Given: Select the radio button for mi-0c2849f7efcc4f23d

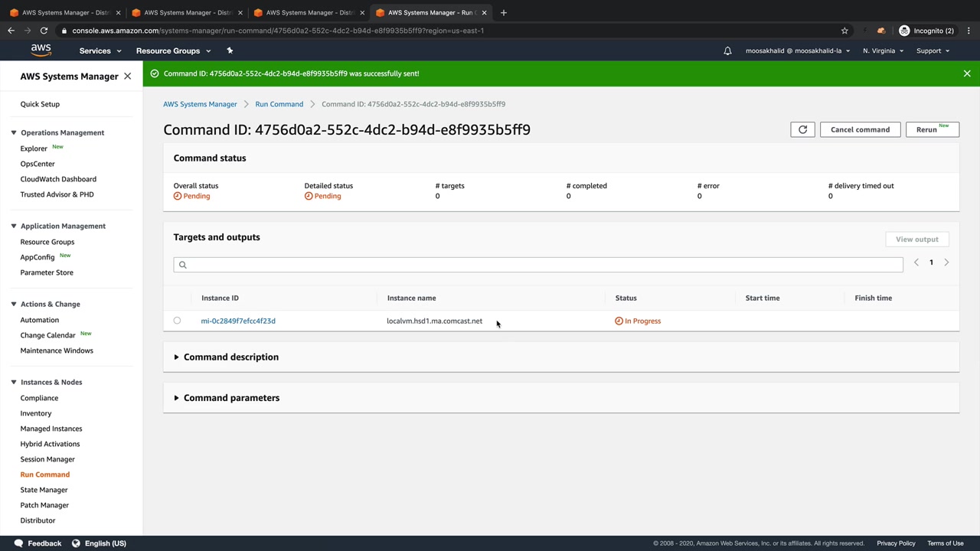Looking at the screenshot, I should pyautogui.click(x=177, y=321).
